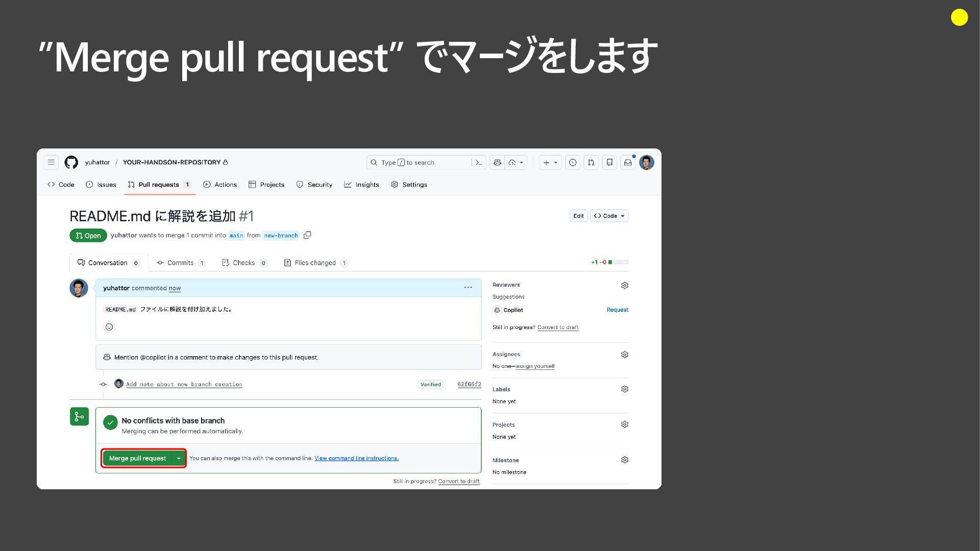980x551 pixels.
Task: Expand the create new plus dropdown
Action: pyautogui.click(x=550, y=162)
